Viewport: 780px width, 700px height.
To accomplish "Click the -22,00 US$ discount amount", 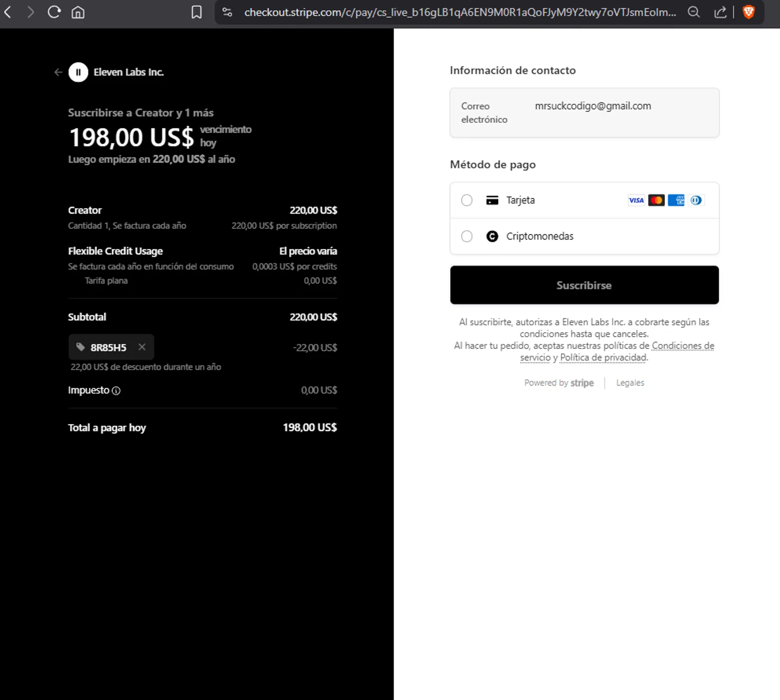I will (315, 348).
